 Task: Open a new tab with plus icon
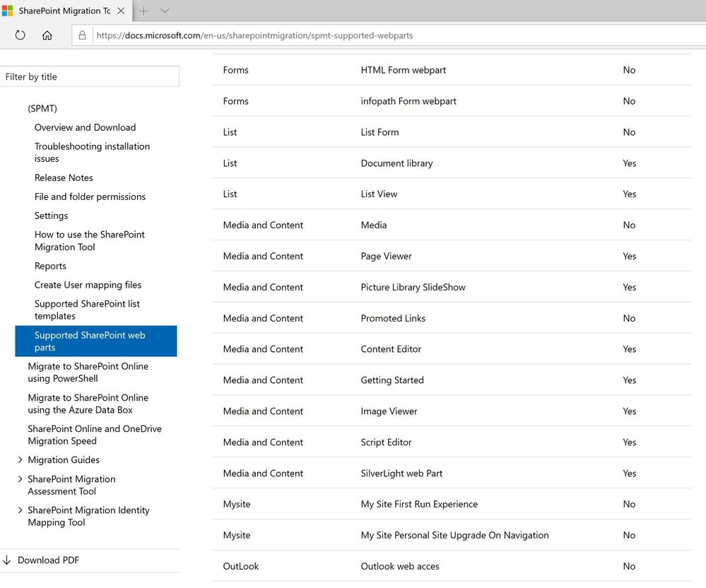[x=143, y=11]
